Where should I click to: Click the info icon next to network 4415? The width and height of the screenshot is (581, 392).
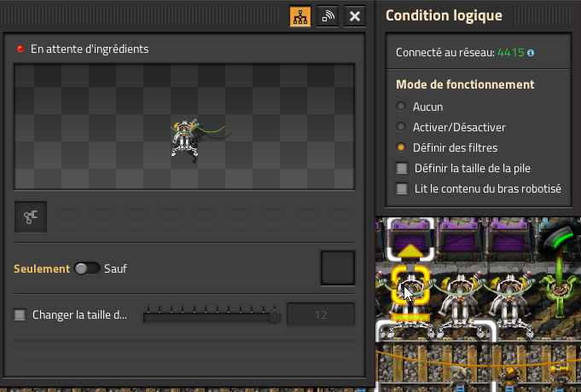(x=531, y=53)
